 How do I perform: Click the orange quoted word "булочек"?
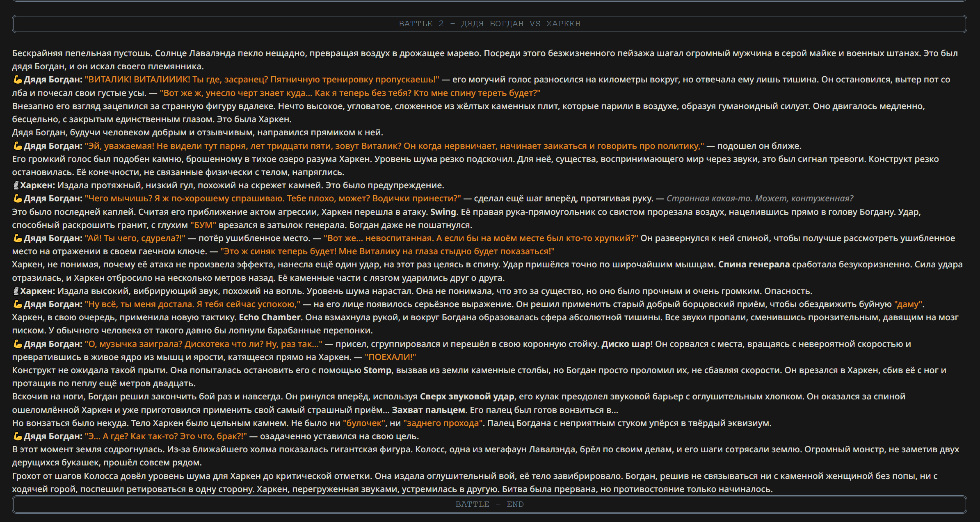(364, 423)
